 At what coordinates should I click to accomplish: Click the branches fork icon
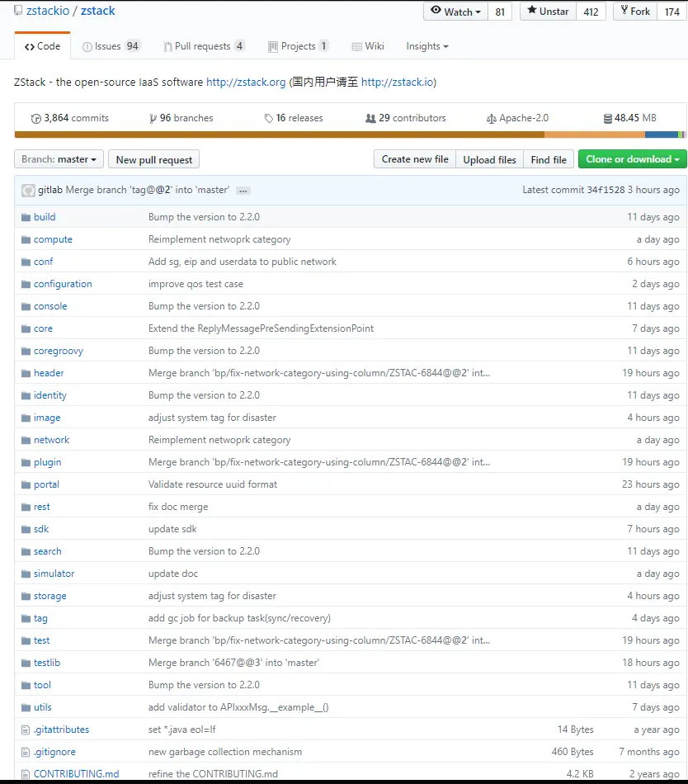tap(153, 119)
